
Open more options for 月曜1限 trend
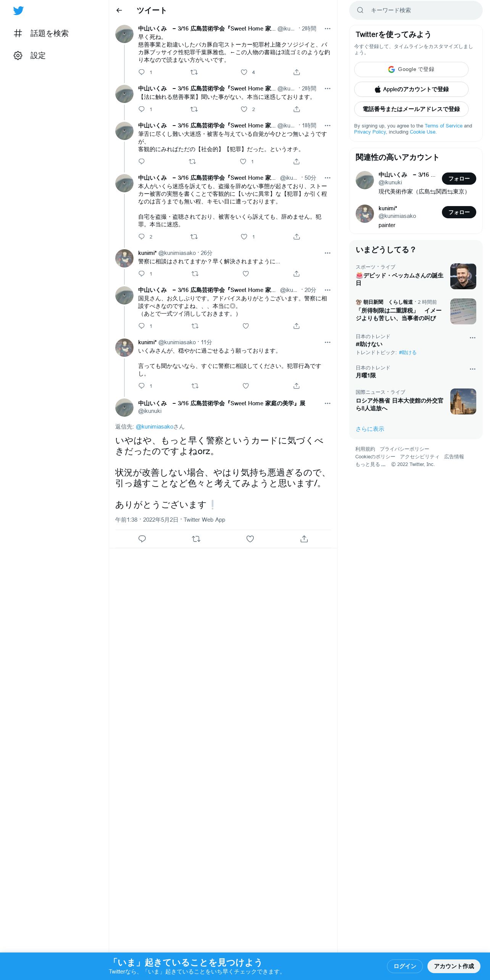click(x=472, y=369)
